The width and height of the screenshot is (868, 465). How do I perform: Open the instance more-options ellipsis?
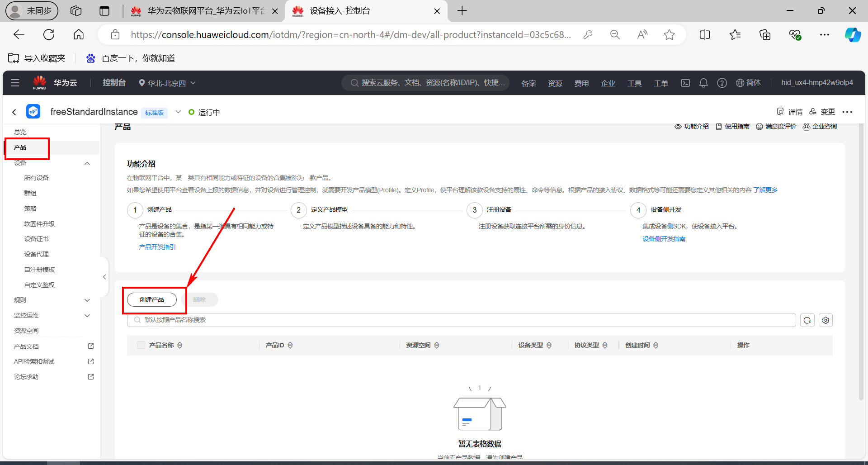pyautogui.click(x=847, y=112)
